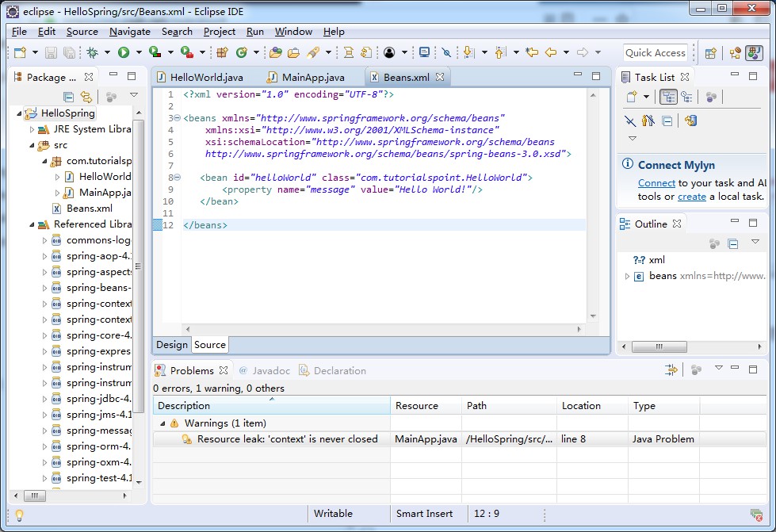
Task: Click the Search flashlight toolbar icon
Action: (313, 52)
